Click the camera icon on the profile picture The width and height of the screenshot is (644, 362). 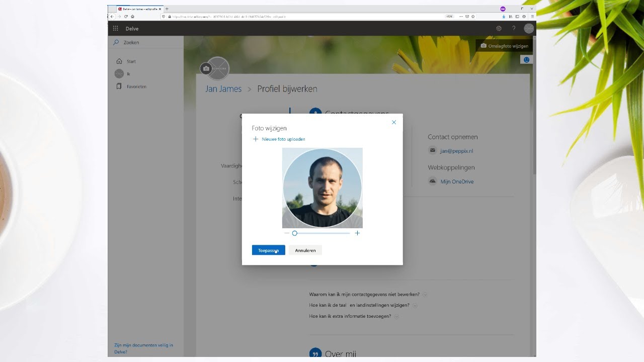(x=206, y=69)
